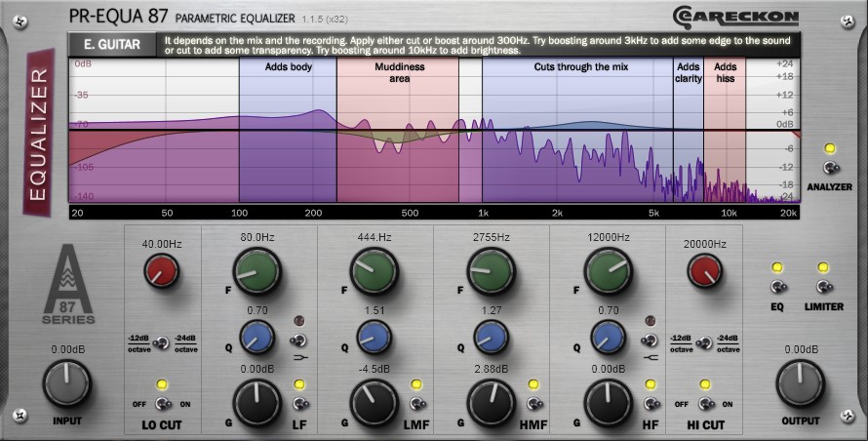Image resolution: width=868 pixels, height=441 pixels.
Task: Click the Muddiness area in spectrum display
Action: tap(398, 130)
